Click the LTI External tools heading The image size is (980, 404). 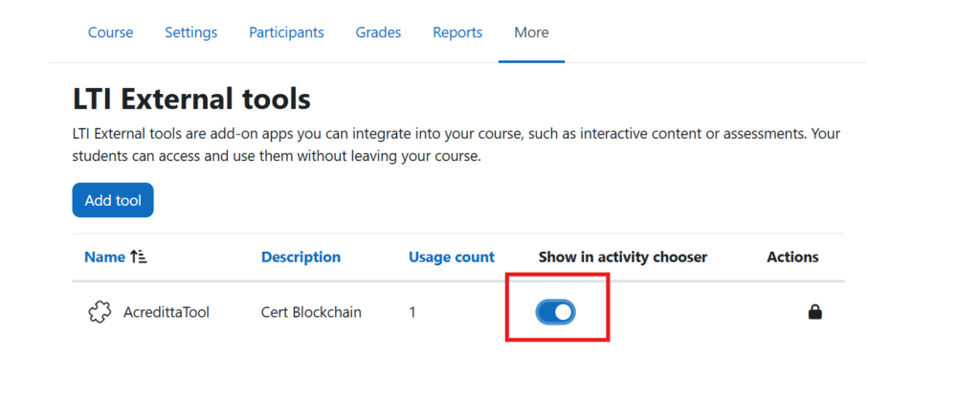[x=191, y=99]
